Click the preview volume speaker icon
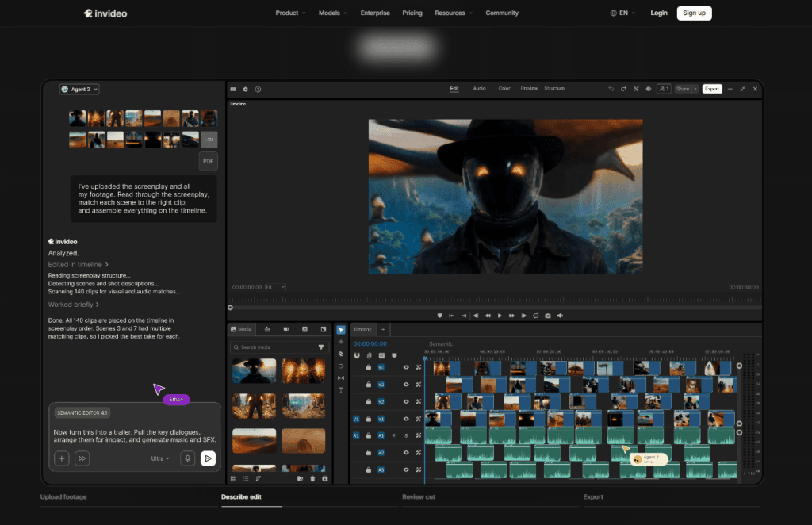Screen dimensions: 812x525 click(x=560, y=316)
